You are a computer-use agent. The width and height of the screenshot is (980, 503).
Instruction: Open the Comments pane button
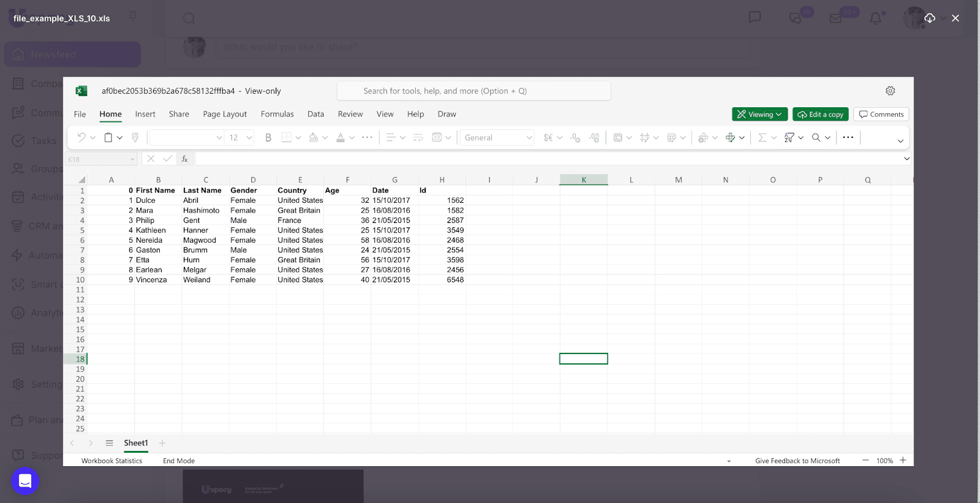[881, 115]
